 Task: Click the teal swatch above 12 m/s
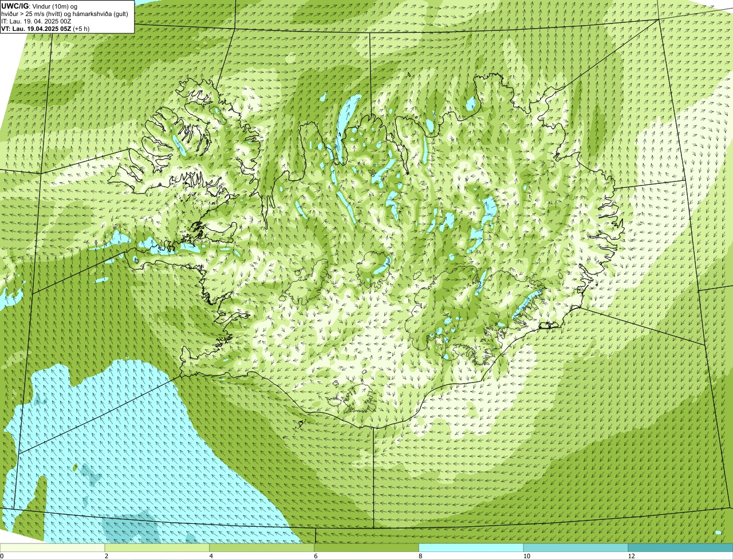[681, 548]
